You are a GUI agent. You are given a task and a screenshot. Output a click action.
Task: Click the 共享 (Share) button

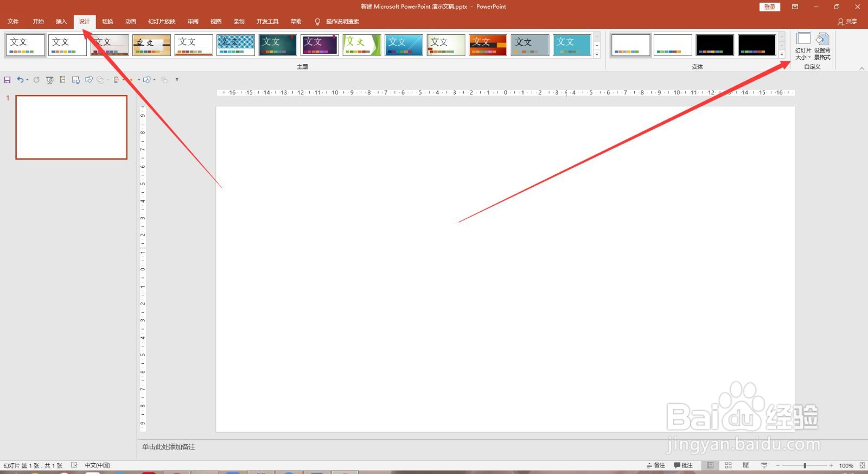[x=847, y=22]
